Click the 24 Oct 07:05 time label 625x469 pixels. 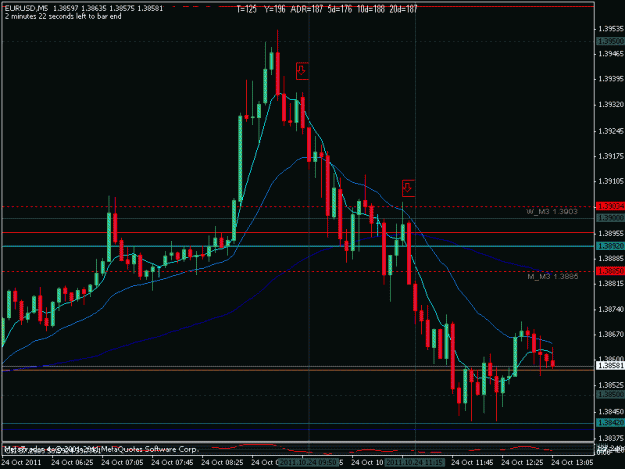tap(122, 463)
